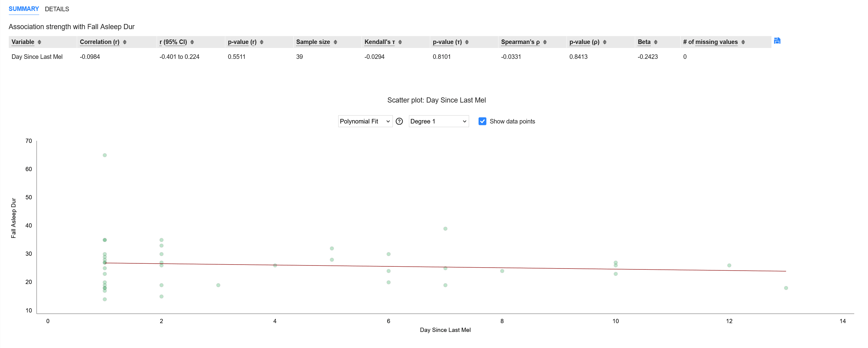Click the highest outlier data point near 65

click(x=105, y=155)
